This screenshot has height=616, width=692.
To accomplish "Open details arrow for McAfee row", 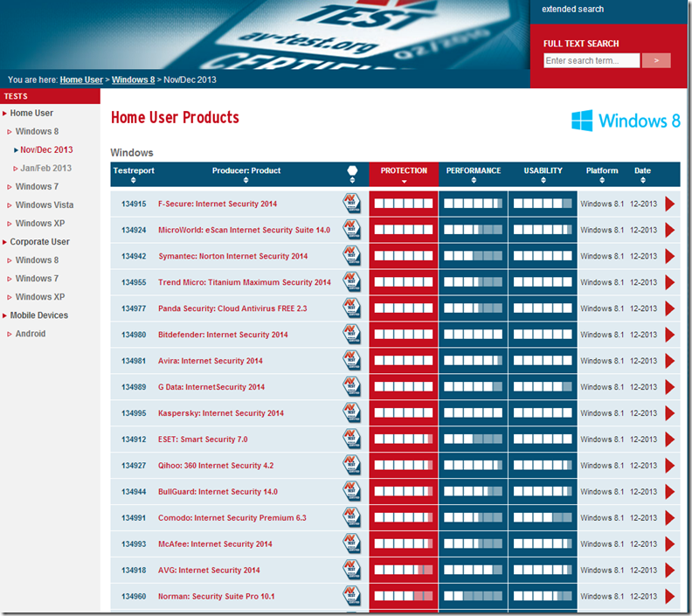I will pyautogui.click(x=670, y=544).
